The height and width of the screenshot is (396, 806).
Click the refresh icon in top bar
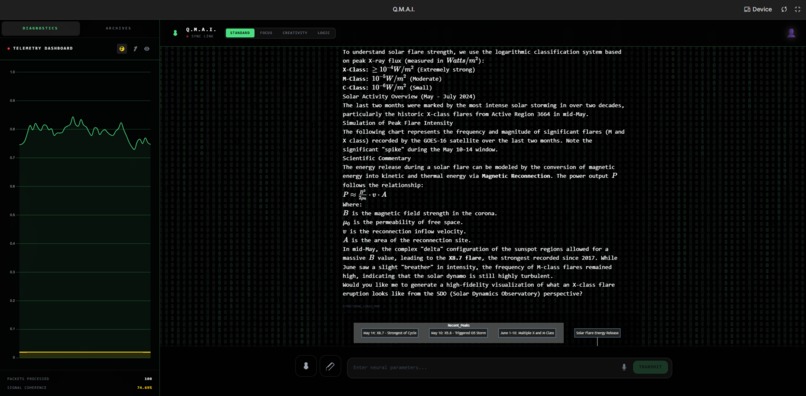point(784,9)
